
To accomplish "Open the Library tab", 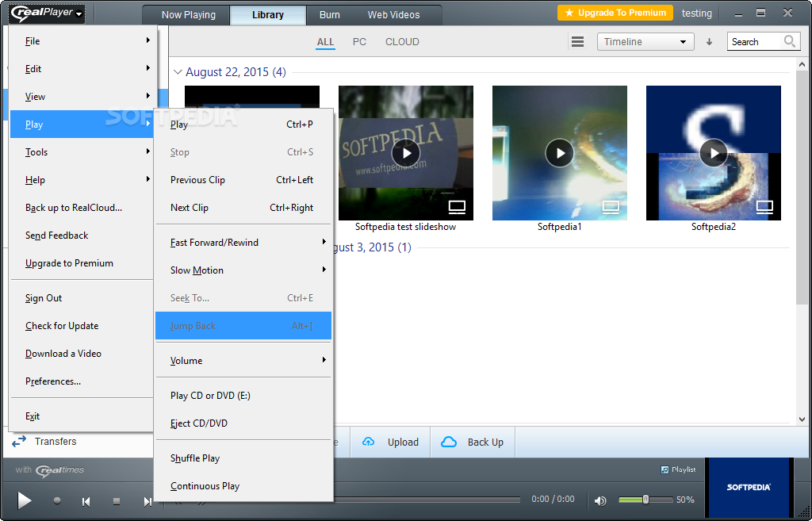I will [268, 15].
